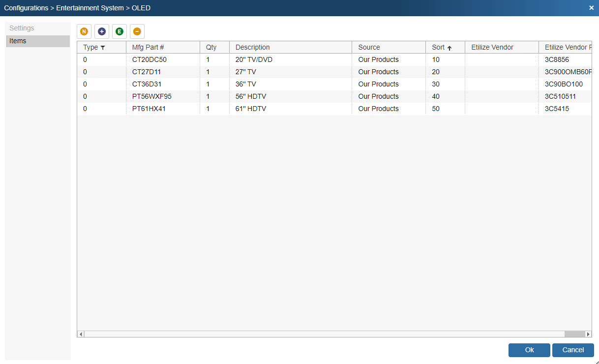The height and width of the screenshot is (364, 599).
Task: Click the orange N toolbar icon
Action: click(84, 31)
